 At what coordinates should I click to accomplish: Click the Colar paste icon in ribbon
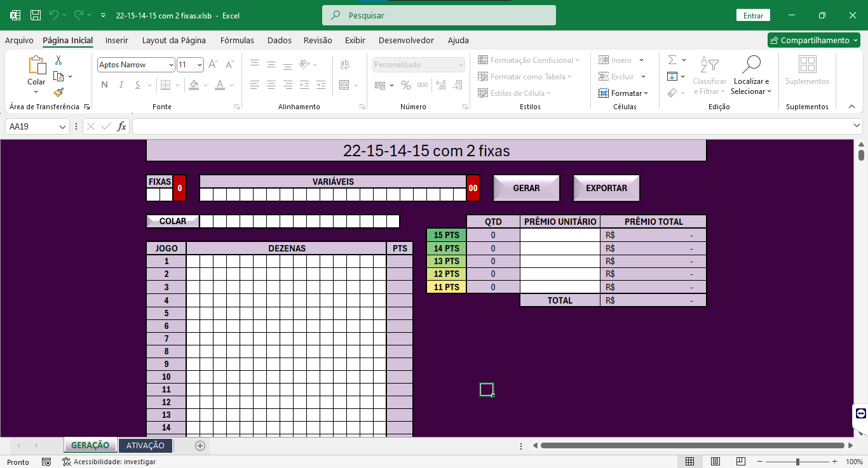36,65
